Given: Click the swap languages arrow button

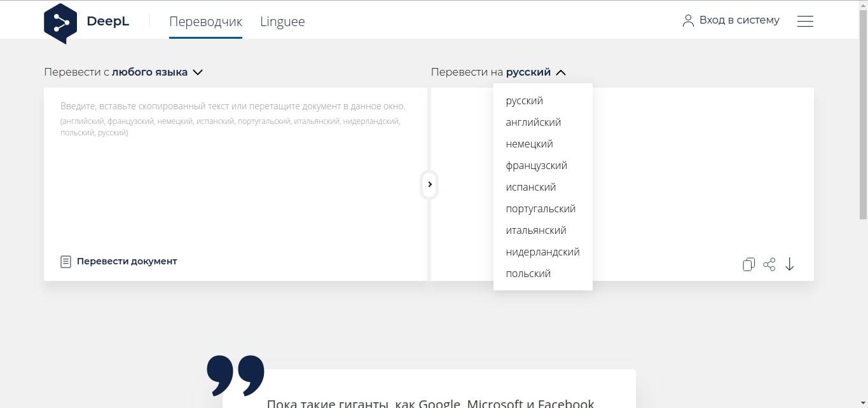Looking at the screenshot, I should [430, 184].
